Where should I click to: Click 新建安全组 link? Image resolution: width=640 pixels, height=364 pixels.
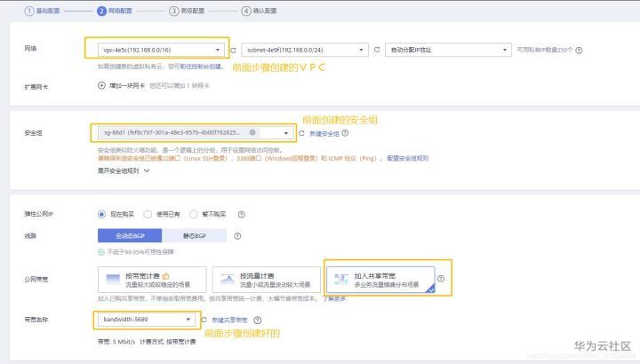pos(324,134)
